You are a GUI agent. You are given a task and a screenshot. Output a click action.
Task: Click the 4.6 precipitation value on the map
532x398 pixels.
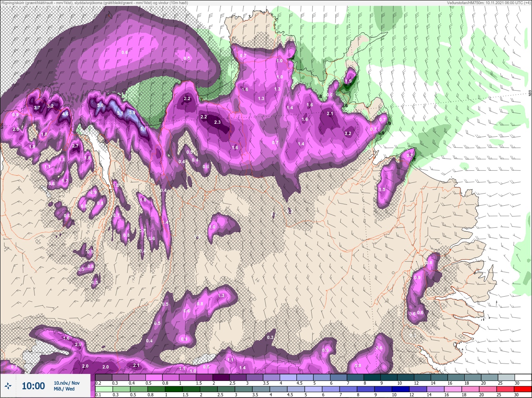(65, 114)
